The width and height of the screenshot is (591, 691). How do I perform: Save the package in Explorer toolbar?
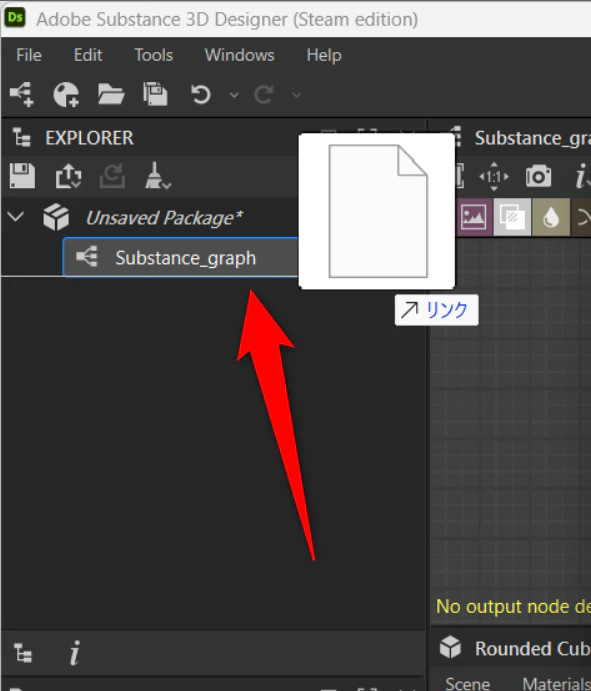tap(22, 176)
